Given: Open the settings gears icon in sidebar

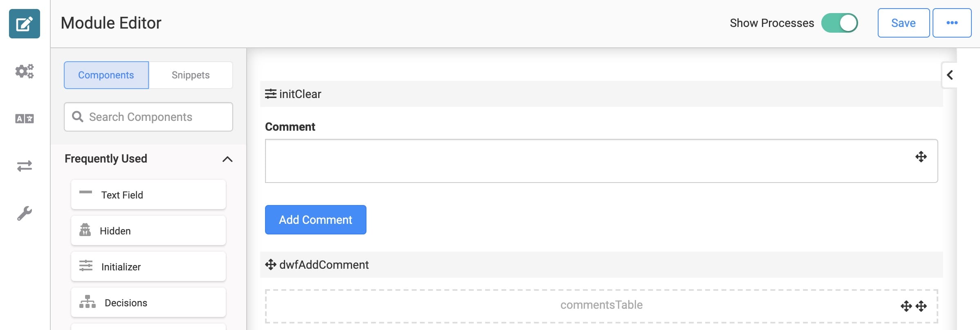Looking at the screenshot, I should 25,71.
